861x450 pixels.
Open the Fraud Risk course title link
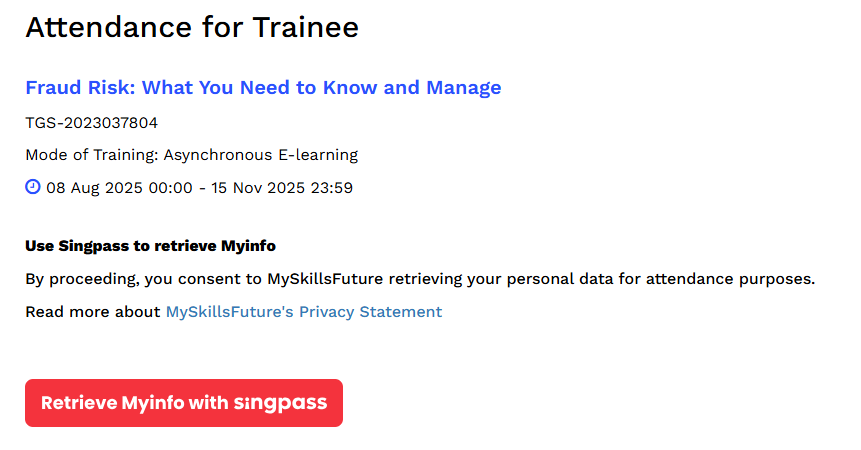tap(263, 87)
